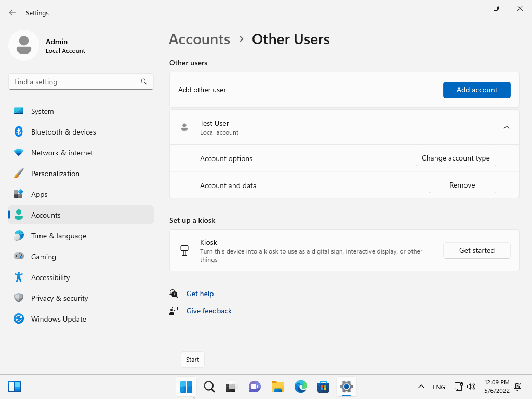Viewport: 532px width, 399px height.
Task: Navigate back to Accounts via breadcrumb
Action: [199, 39]
